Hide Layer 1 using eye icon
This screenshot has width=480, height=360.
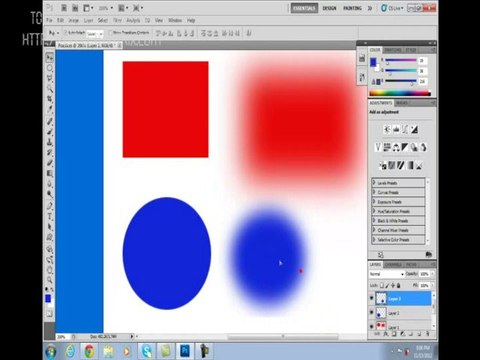372,326
